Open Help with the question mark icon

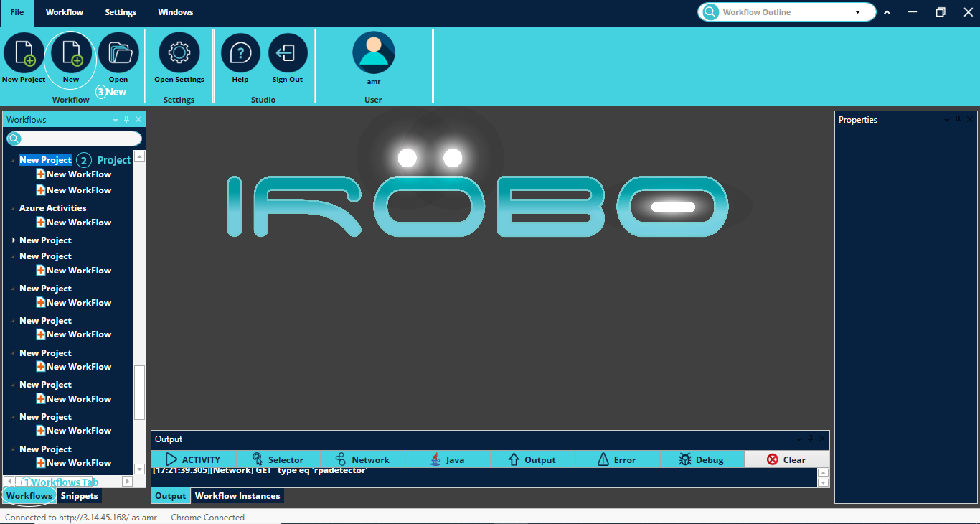click(x=240, y=54)
